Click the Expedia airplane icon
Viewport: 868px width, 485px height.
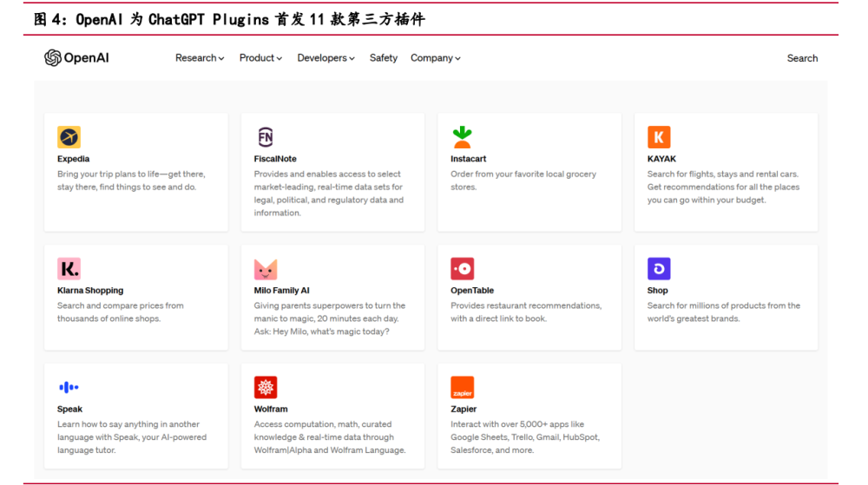(69, 136)
